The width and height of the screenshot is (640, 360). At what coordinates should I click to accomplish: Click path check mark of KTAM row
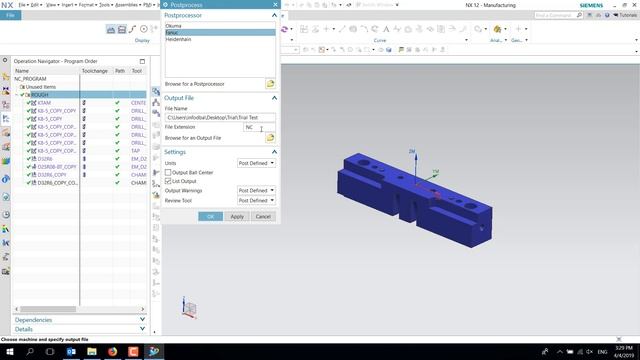point(118,103)
